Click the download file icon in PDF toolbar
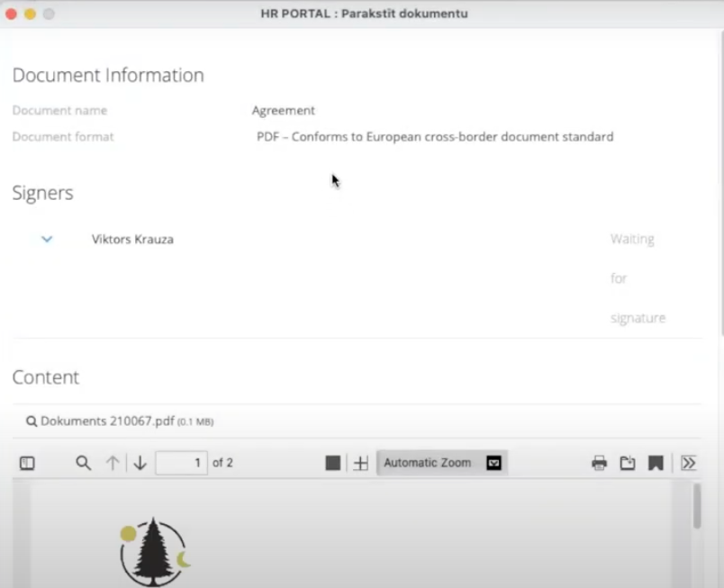The image size is (724, 588). (628, 463)
